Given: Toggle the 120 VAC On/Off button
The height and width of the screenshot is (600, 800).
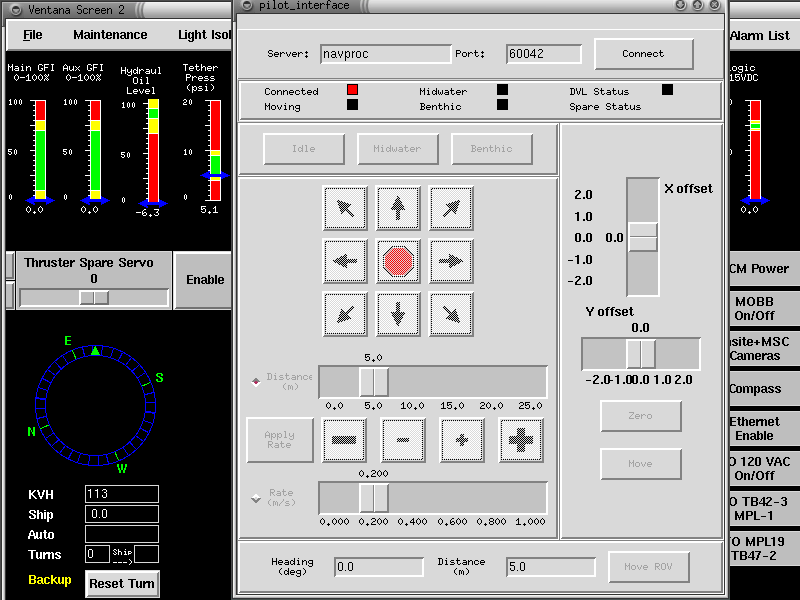Looking at the screenshot, I should [x=763, y=468].
